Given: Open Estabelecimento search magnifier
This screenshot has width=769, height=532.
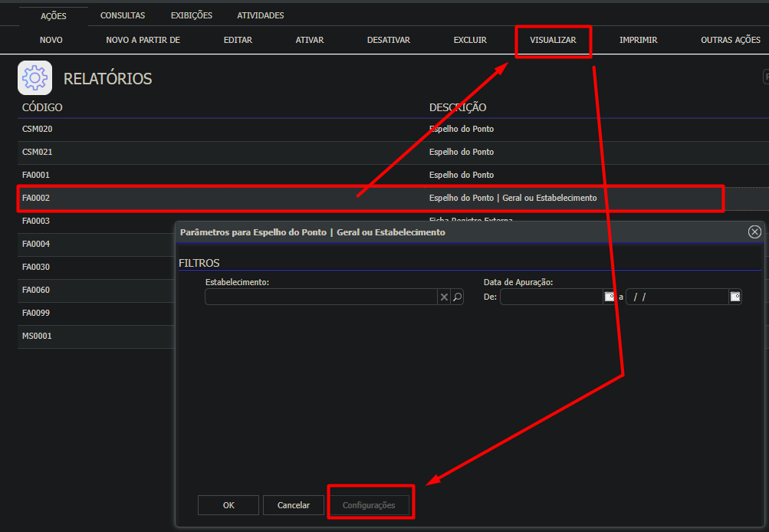Looking at the screenshot, I should click(x=457, y=297).
